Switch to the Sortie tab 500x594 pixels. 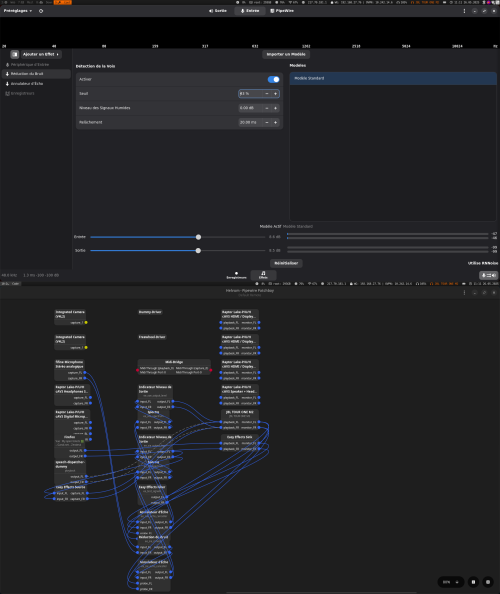point(218,11)
